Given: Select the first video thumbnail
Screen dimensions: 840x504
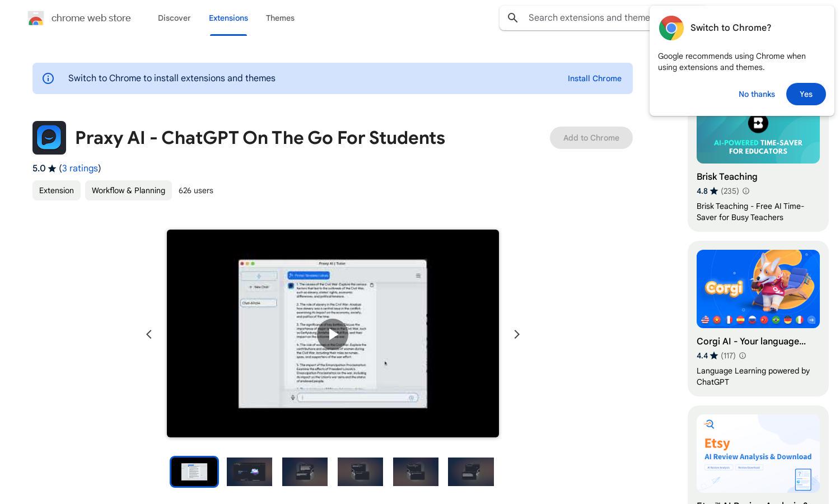Looking at the screenshot, I should [194, 472].
